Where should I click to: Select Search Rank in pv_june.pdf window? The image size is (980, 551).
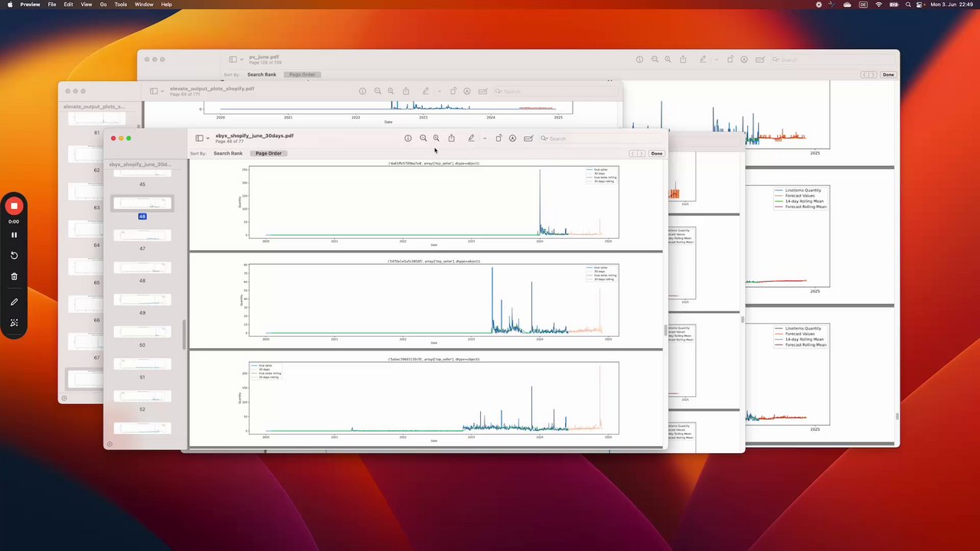pos(262,74)
